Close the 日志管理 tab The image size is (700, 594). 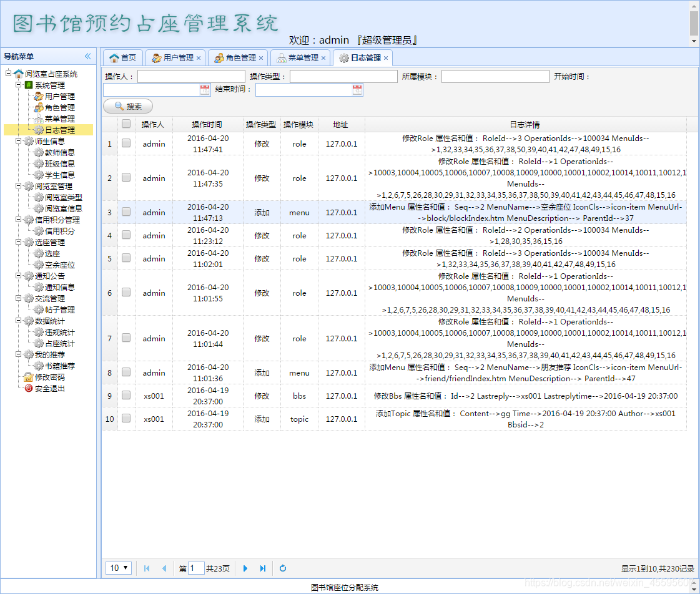pyautogui.click(x=386, y=58)
